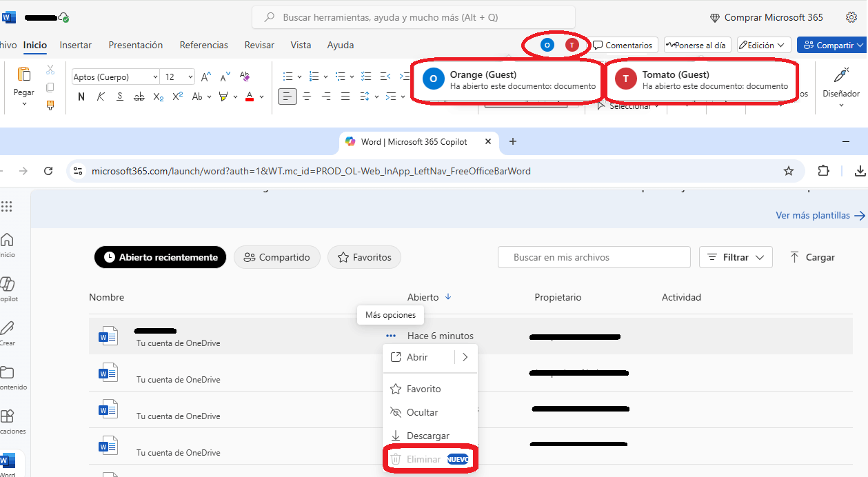Open a new browser tab with plus
The height and width of the screenshot is (477, 868).
[512, 141]
